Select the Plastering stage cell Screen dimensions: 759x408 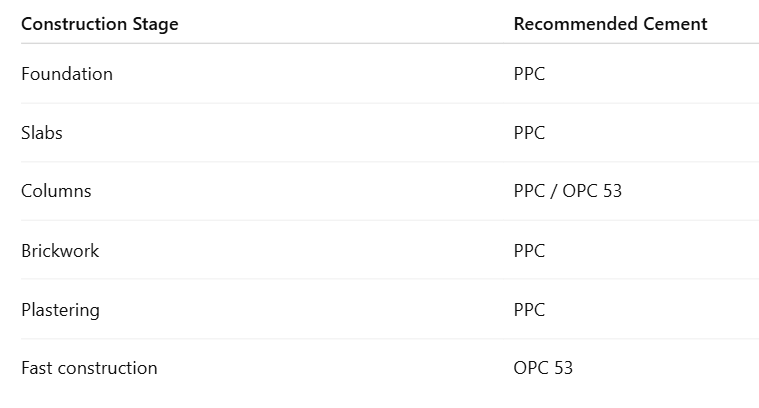60,310
